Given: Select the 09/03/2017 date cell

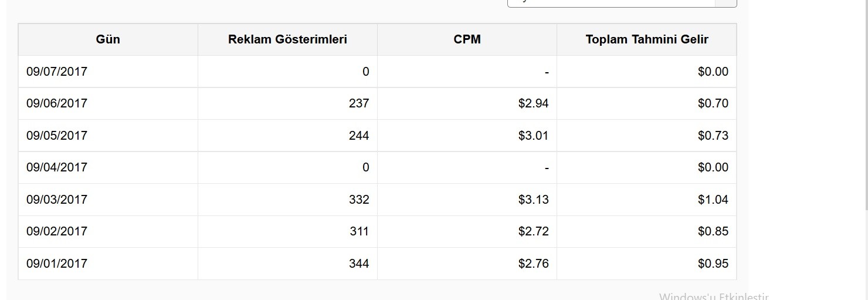Looking at the screenshot, I should pyautogui.click(x=108, y=200).
